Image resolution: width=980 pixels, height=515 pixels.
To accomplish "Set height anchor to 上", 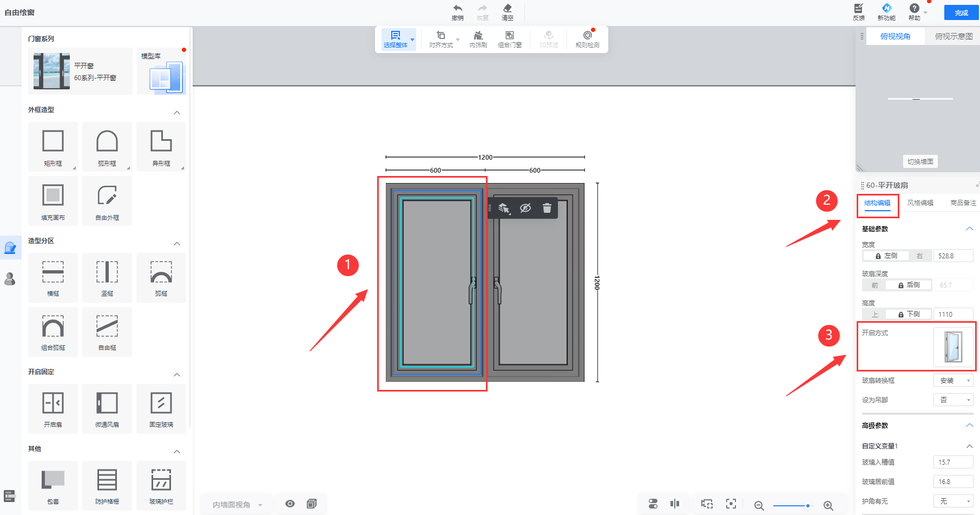I will [x=874, y=314].
